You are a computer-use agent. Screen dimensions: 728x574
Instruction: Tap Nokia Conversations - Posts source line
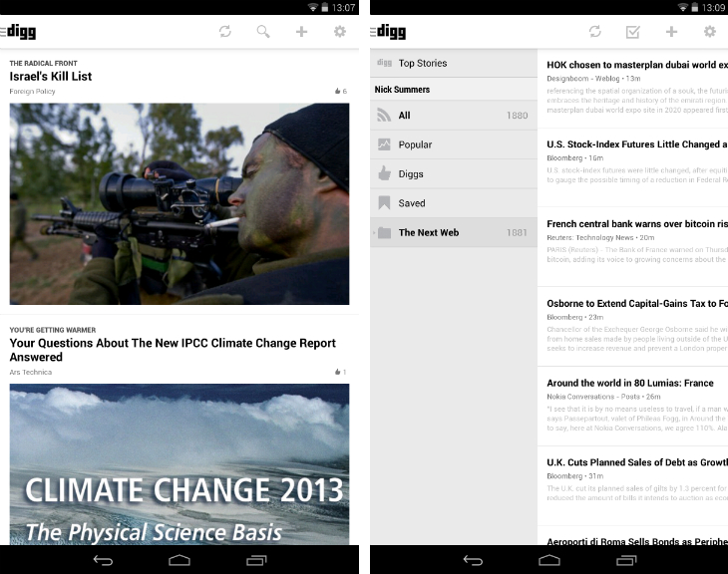(x=603, y=397)
